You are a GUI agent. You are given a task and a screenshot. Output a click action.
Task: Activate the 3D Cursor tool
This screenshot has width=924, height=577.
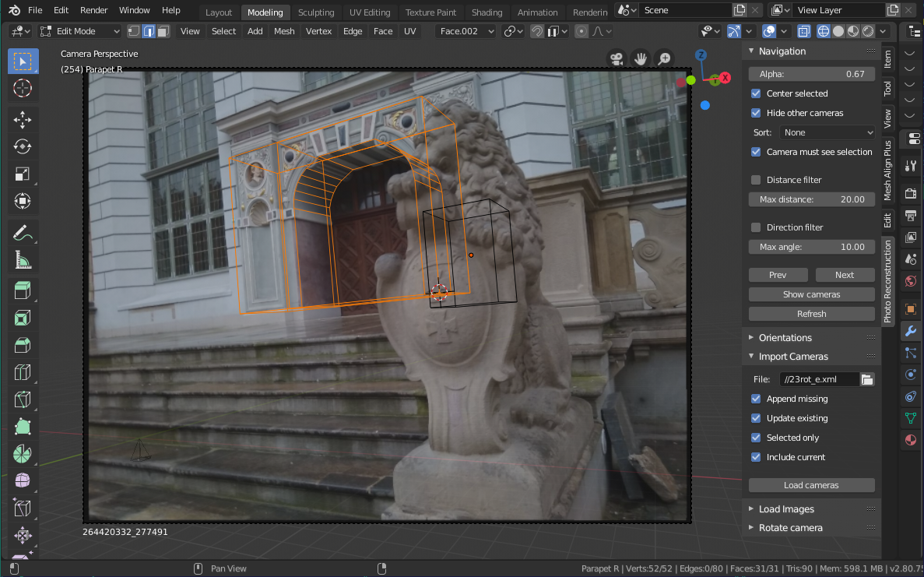(x=23, y=88)
